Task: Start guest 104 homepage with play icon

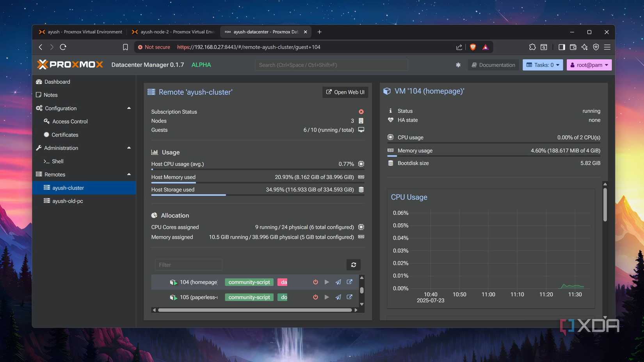Action: [327, 282]
